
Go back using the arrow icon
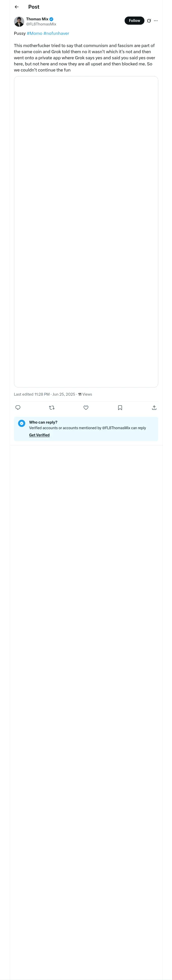tap(16, 7)
